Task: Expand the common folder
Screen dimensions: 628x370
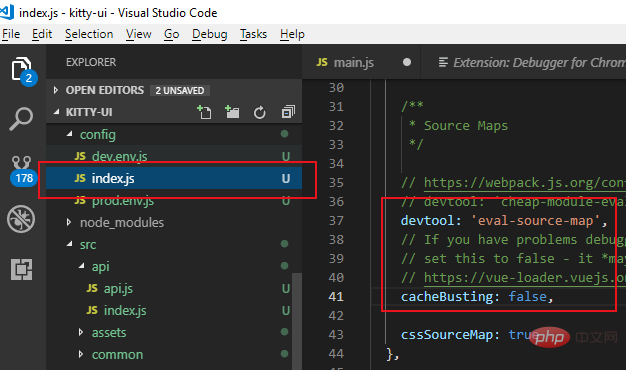Action: click(81, 354)
